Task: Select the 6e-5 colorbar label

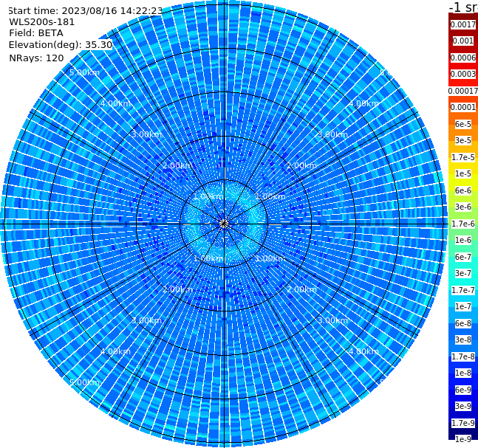Action: (463, 124)
